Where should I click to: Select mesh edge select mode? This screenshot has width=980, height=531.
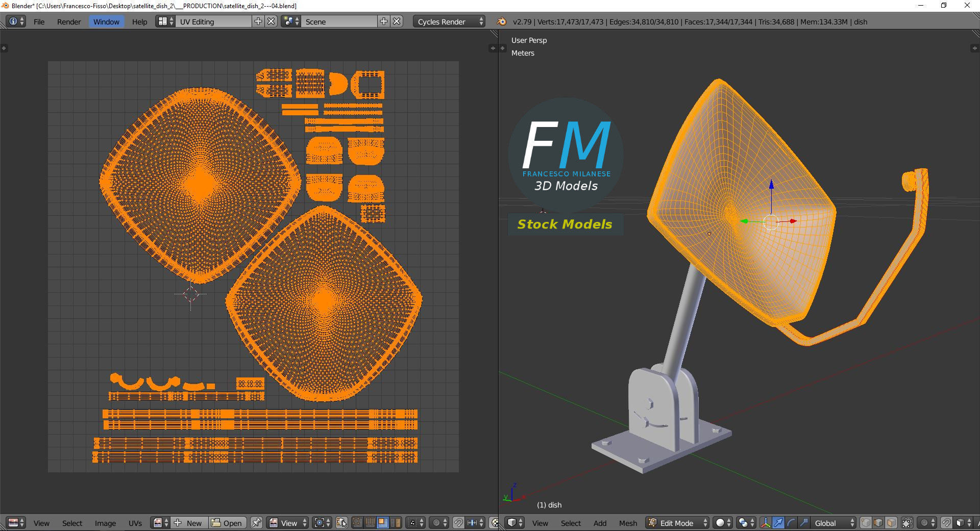point(878,523)
